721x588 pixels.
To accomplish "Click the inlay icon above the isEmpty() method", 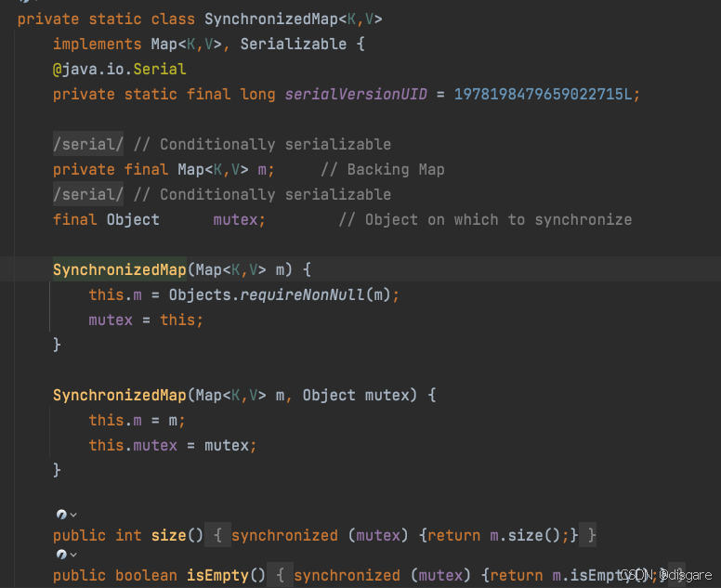I will [60, 555].
